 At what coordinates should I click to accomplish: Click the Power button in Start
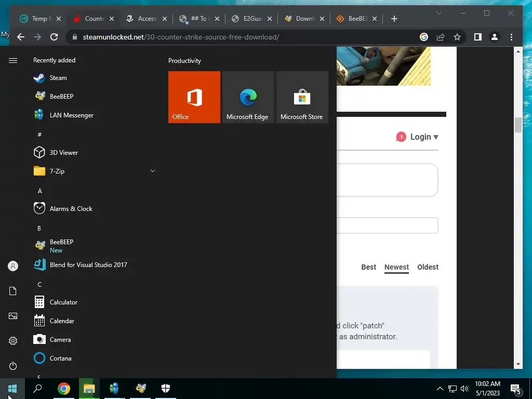(x=13, y=366)
